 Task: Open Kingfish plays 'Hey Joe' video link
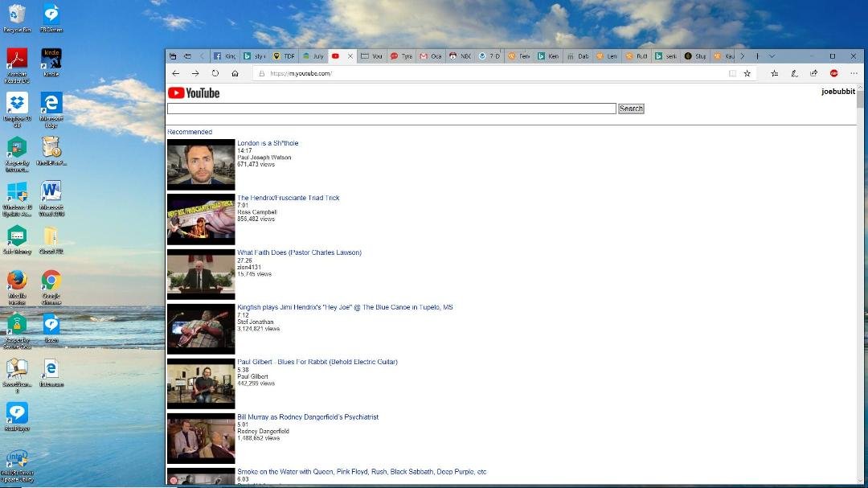(345, 307)
